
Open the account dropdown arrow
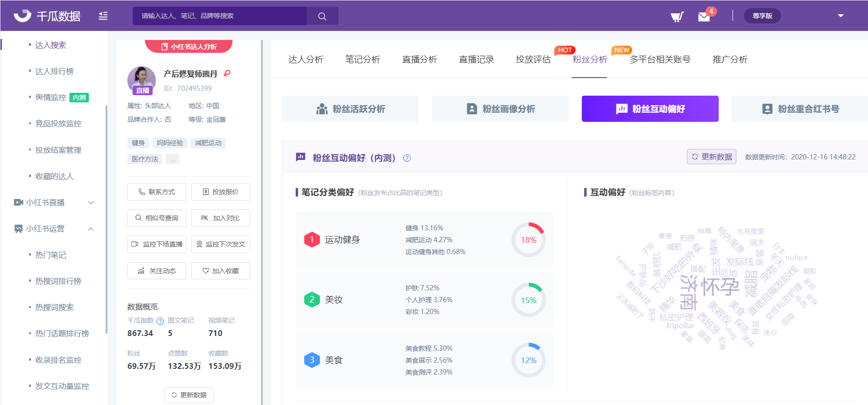coord(840,16)
